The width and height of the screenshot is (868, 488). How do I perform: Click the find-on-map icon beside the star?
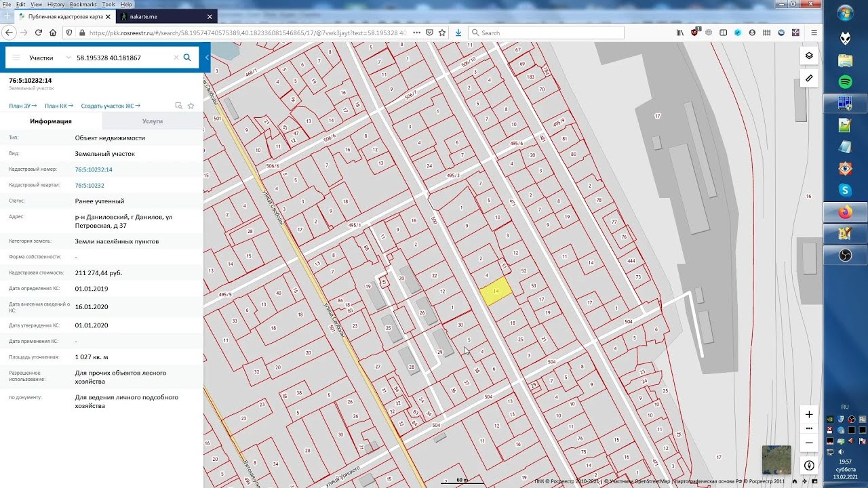click(x=178, y=106)
